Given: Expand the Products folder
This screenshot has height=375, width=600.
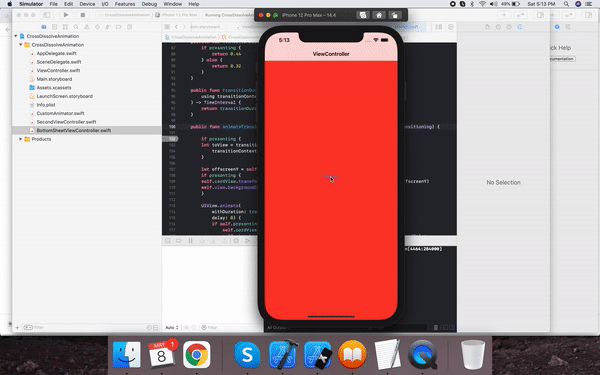Looking at the screenshot, I should pos(21,139).
